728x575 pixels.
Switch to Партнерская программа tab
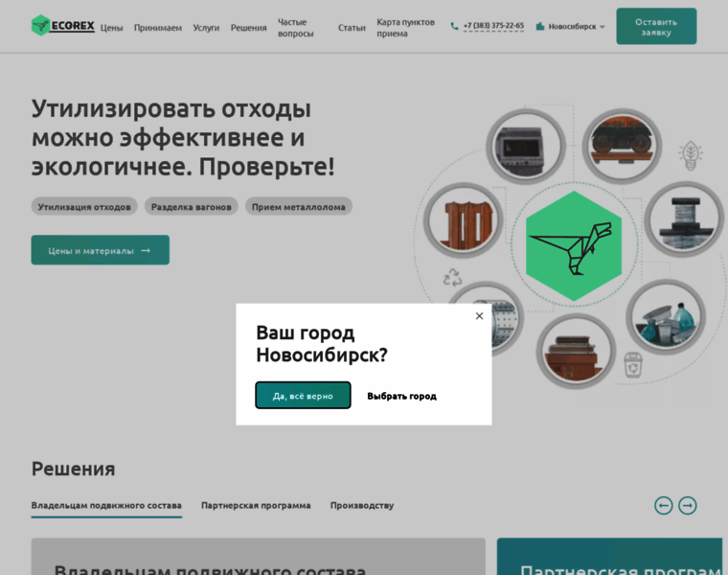pyautogui.click(x=256, y=505)
